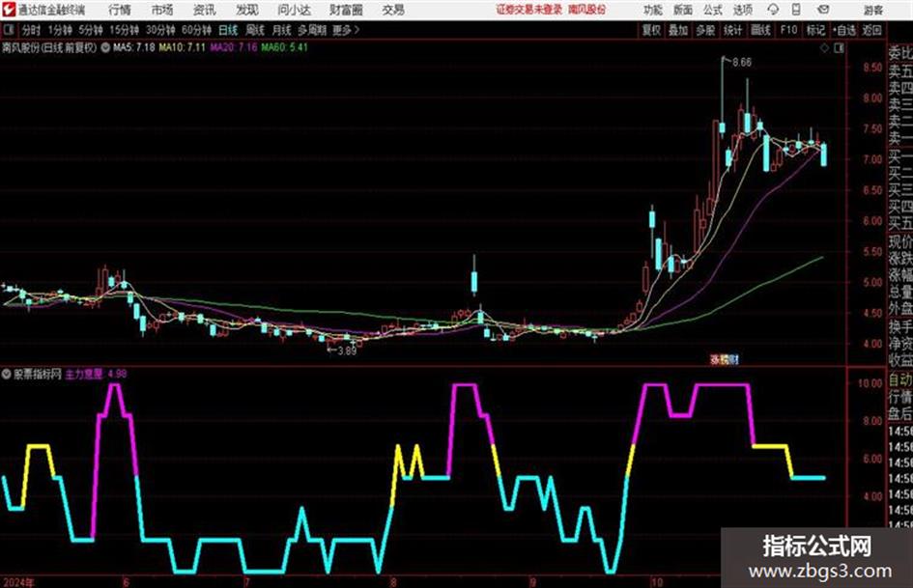Screen dimensions: 913x588
Task: Click the 通达信 red logo icon
Action: [9, 10]
